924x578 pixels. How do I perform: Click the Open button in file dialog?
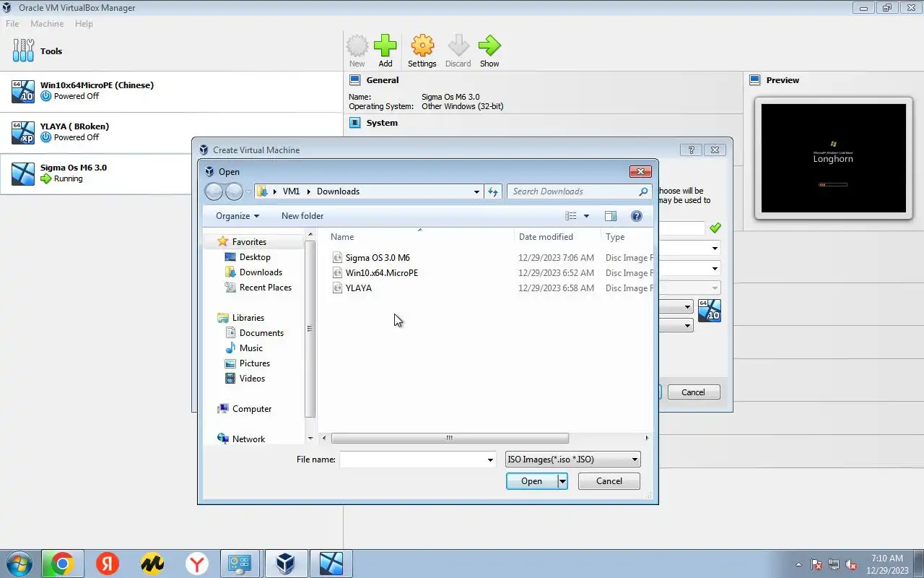pos(532,481)
